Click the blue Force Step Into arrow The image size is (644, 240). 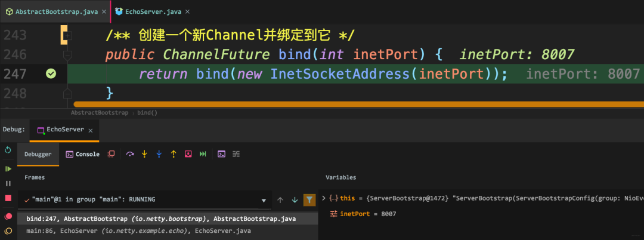pyautogui.click(x=159, y=154)
